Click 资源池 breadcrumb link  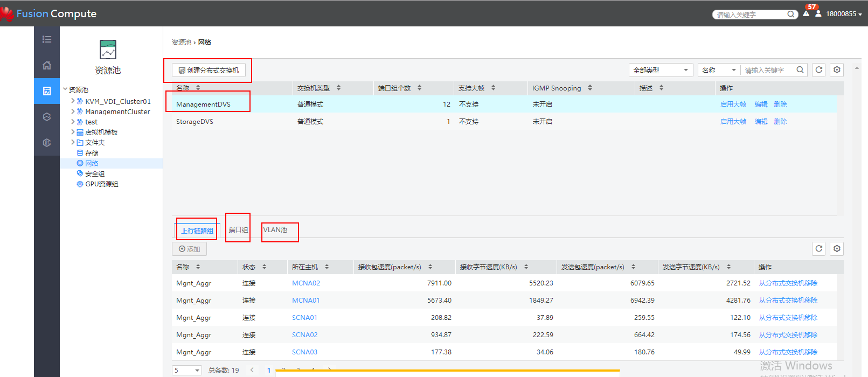tap(182, 43)
